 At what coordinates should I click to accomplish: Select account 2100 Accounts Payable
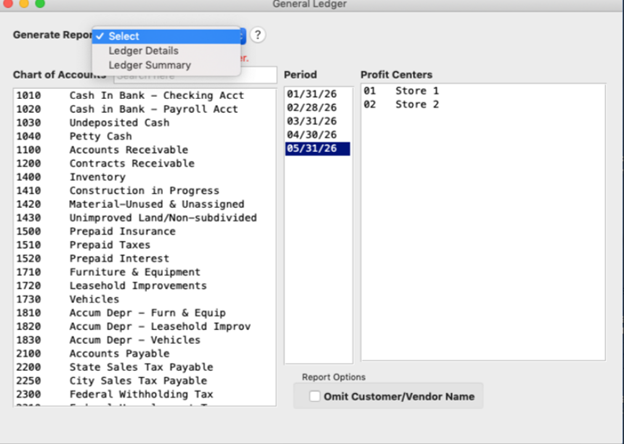tap(144, 353)
